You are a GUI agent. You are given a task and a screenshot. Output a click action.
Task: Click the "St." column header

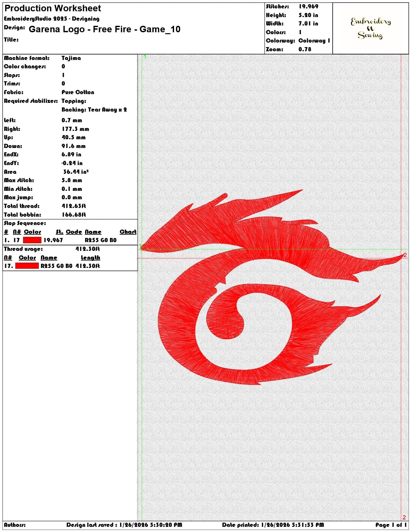59,232
